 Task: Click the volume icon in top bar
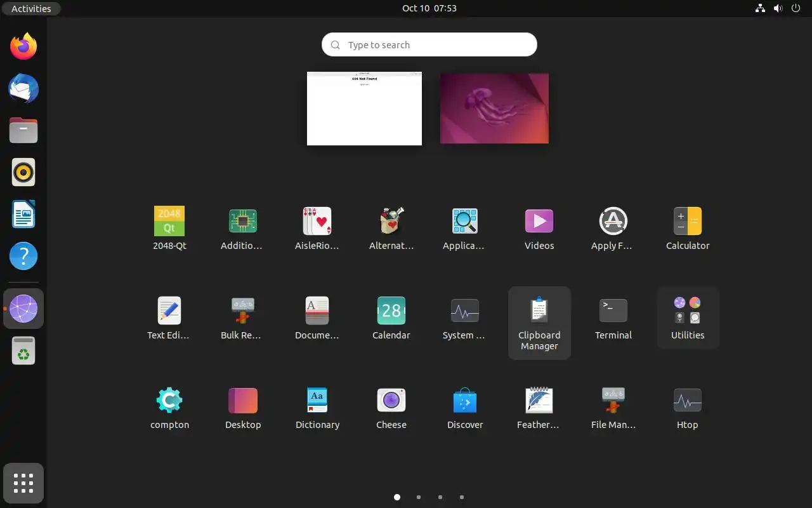coord(778,8)
